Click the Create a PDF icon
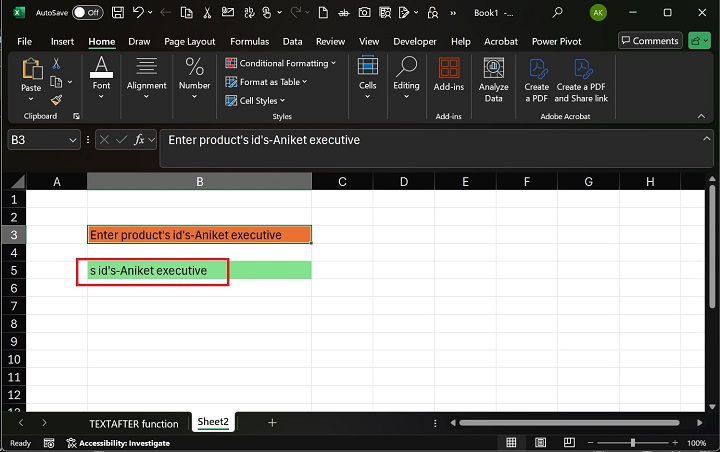Screen dimensions: 720x452 point(537,78)
